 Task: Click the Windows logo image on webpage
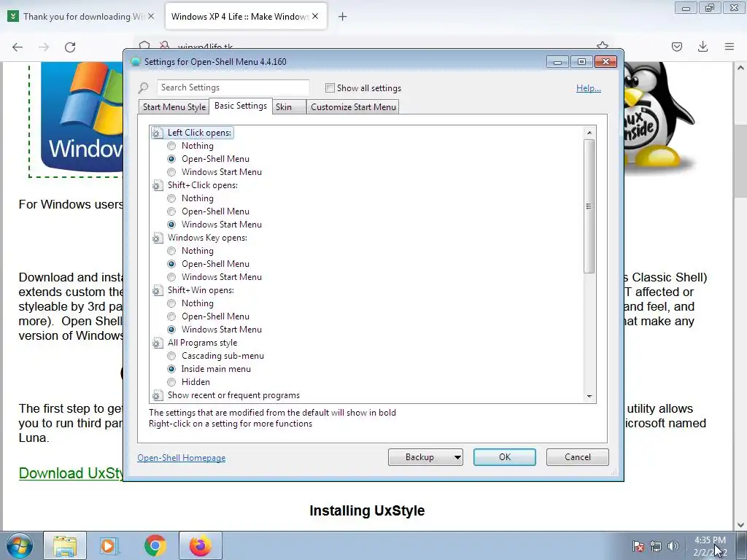coord(81,116)
